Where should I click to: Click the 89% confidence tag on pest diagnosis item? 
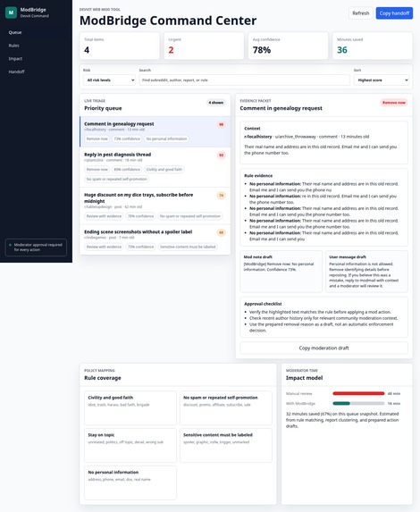[x=127, y=170]
